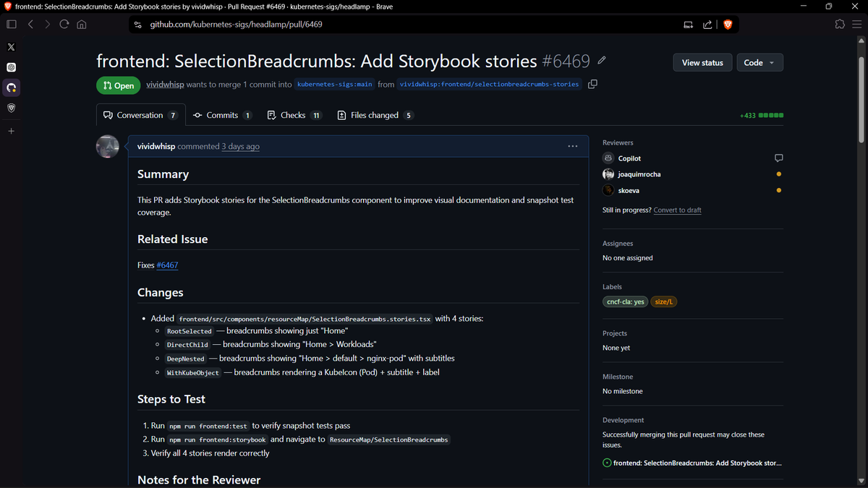
Task: Open the Brave shield sidebar icon
Action: 11,108
